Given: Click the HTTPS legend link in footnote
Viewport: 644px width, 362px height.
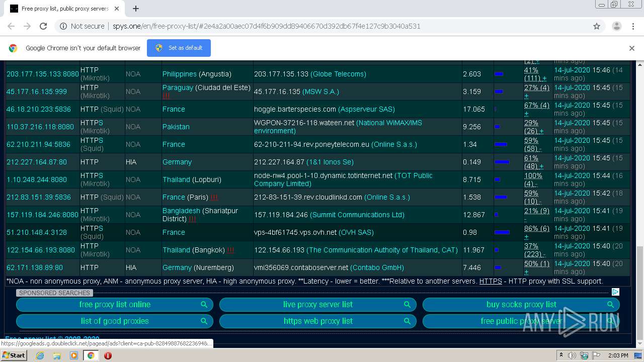Looking at the screenshot, I should [x=491, y=281].
